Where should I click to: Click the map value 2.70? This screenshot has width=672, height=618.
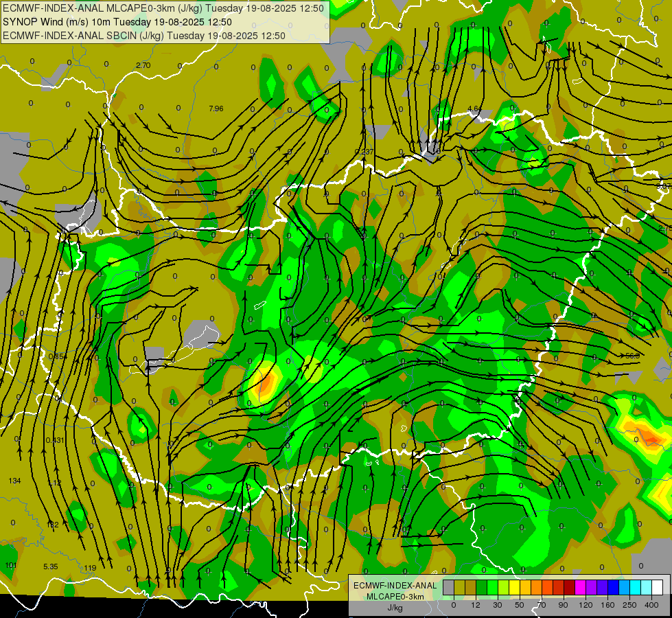pyautogui.click(x=143, y=65)
